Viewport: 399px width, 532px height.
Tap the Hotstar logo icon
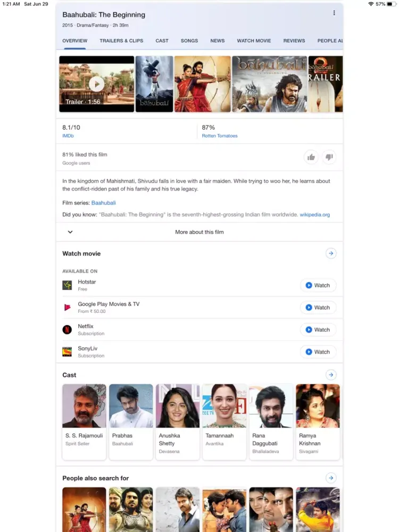pos(67,285)
